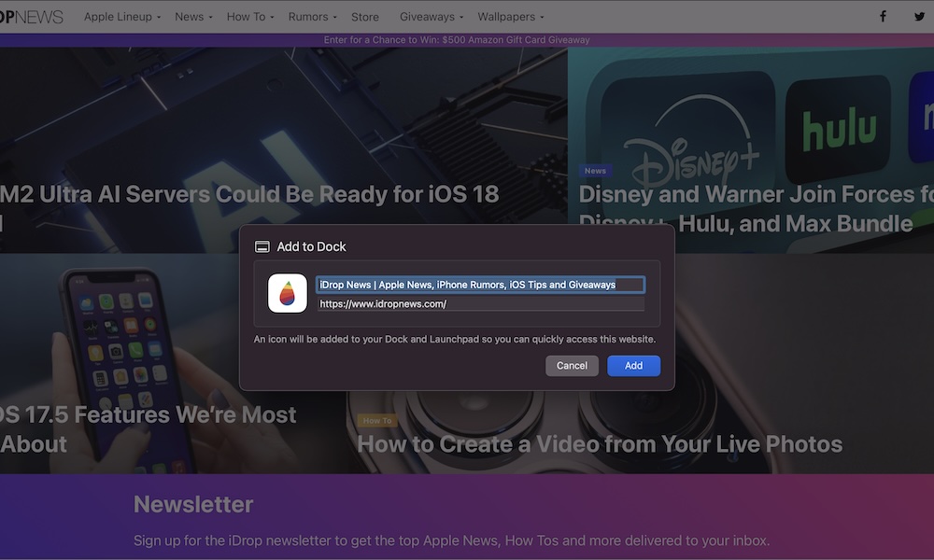
Task: Click the Twitter bird icon in the header
Action: pos(920,17)
